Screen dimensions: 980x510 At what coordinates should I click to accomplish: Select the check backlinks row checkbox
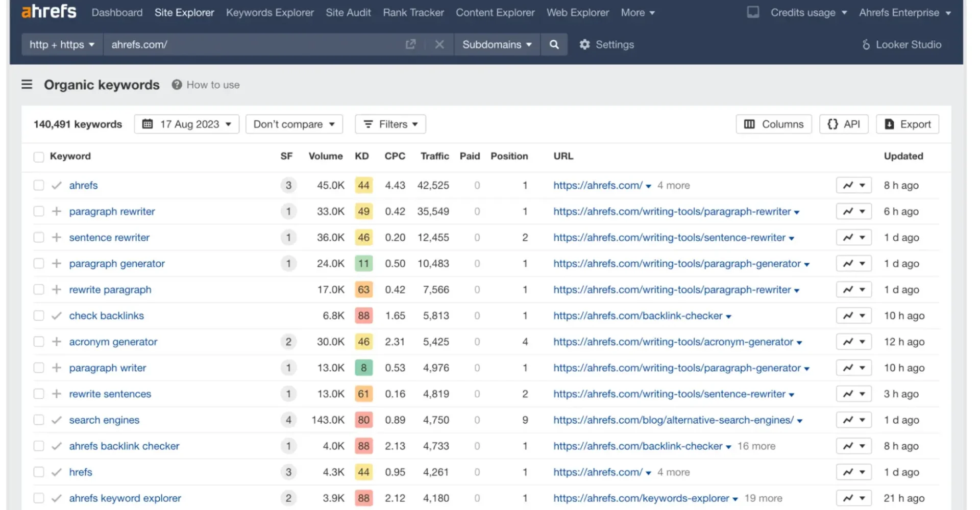(x=39, y=315)
